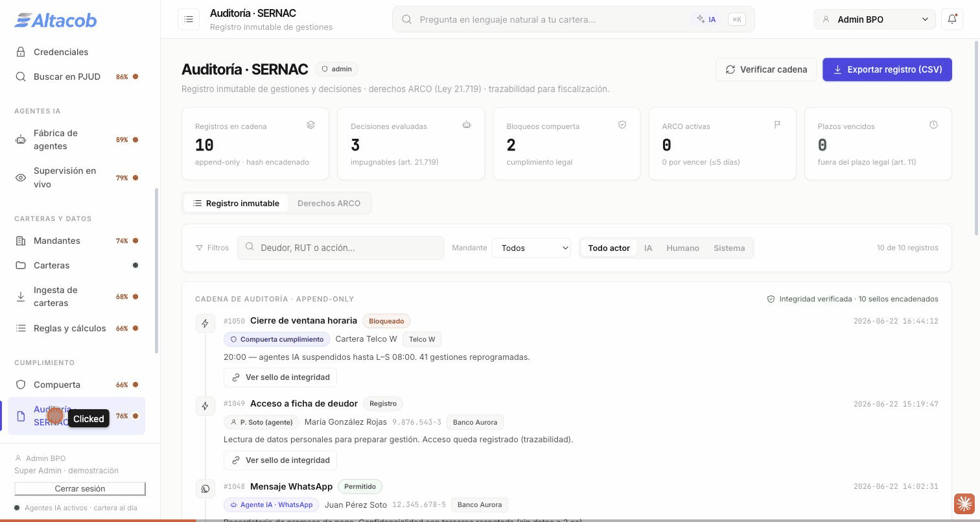Click the Banco Aurora tag on record #1049
Viewport: 980px width, 522px height.
[x=475, y=422]
